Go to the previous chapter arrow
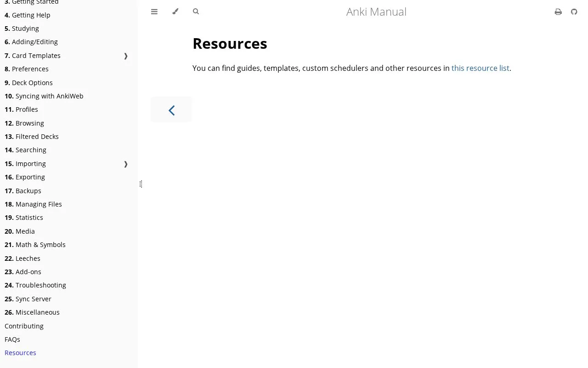The width and height of the screenshot is (588, 368). pos(171,110)
